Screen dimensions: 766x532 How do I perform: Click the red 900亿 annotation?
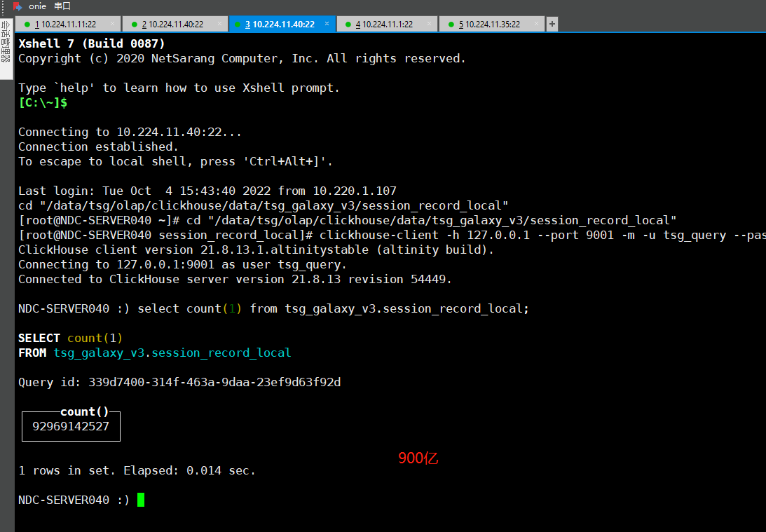(418, 458)
